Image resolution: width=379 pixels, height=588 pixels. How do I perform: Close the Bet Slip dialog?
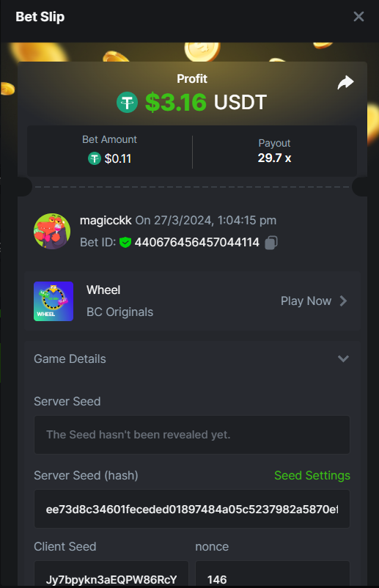358,17
